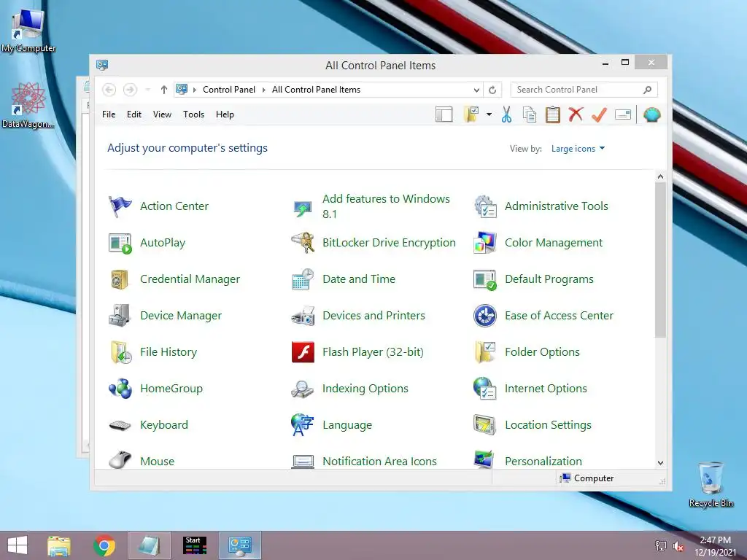Launch Google Chrome from the taskbar

(104, 545)
